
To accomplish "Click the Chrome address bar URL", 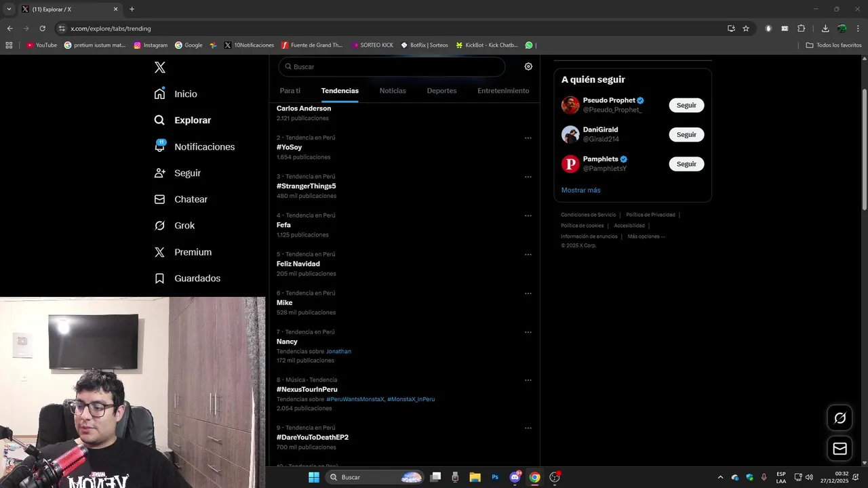I will [111, 28].
